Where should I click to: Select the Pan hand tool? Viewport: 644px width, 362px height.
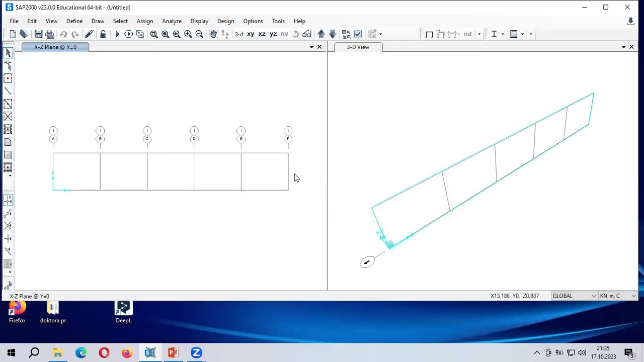click(x=213, y=34)
